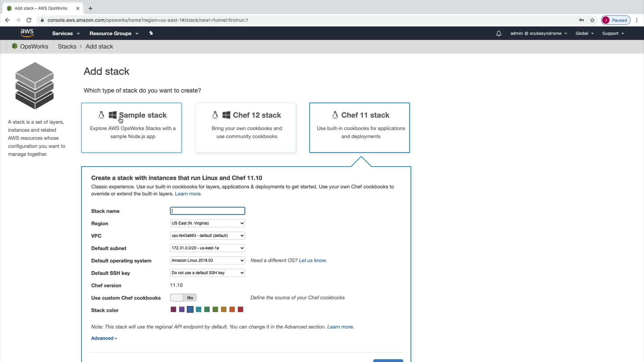
Task: Toggle Use custom Chef cookbooks switch
Action: coord(183,298)
